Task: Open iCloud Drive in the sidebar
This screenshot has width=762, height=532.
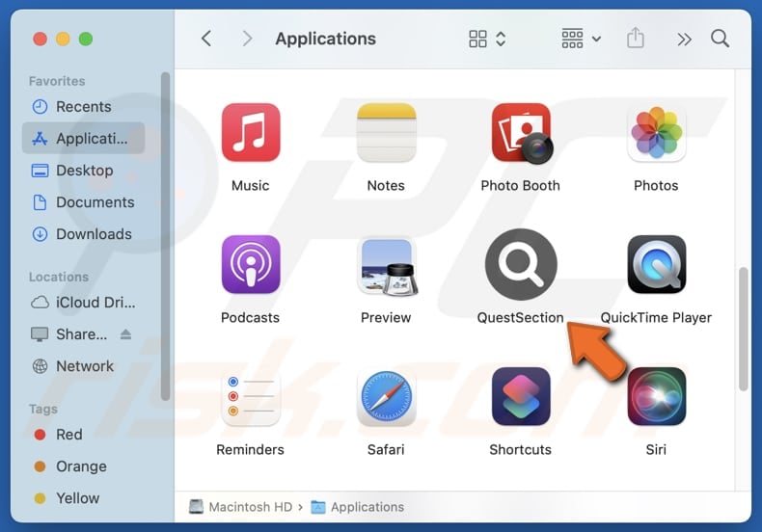Action: [x=84, y=303]
